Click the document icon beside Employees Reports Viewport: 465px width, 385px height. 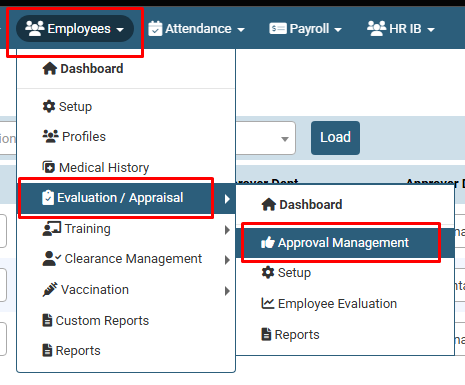47,350
